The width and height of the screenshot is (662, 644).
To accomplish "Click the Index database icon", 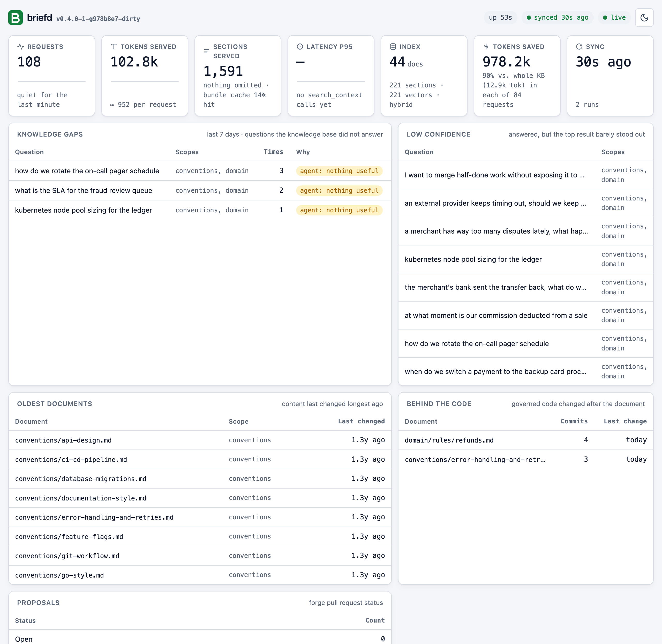I will click(393, 47).
